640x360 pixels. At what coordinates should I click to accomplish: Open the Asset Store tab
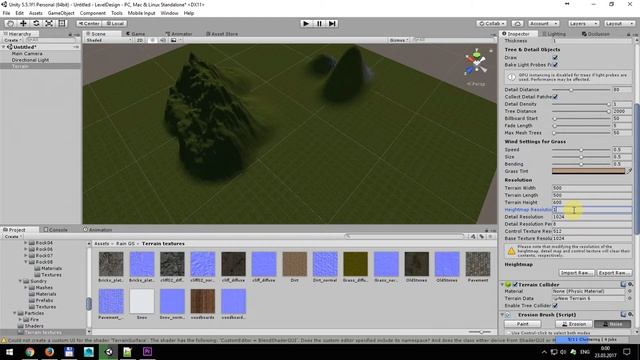222,34
